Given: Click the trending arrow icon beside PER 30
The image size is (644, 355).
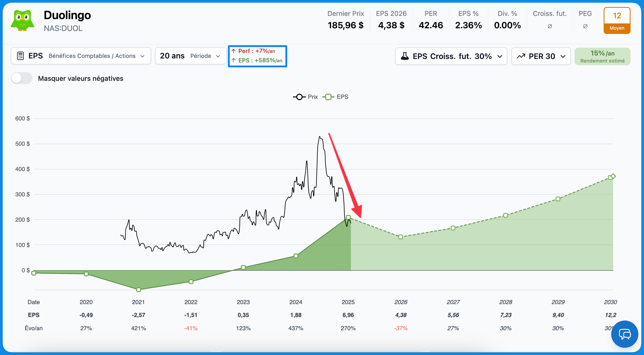Looking at the screenshot, I should click(521, 56).
